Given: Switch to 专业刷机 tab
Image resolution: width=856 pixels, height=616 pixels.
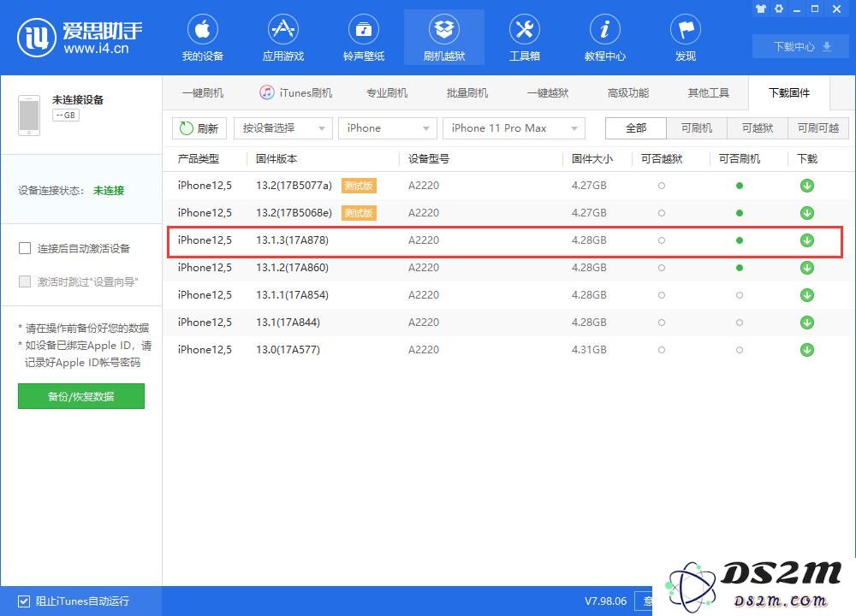Looking at the screenshot, I should pos(387,92).
